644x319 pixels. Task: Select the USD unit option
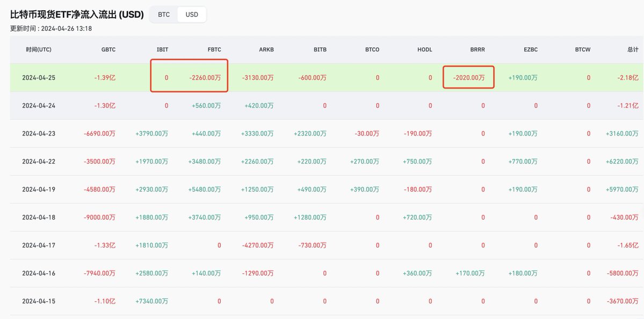click(192, 15)
